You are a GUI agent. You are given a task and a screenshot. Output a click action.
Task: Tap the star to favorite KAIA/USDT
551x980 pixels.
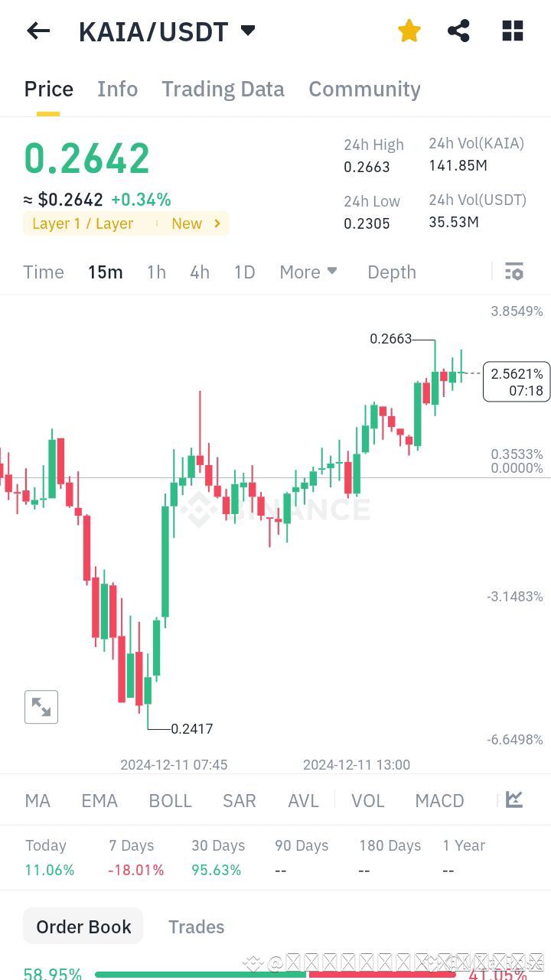coord(409,31)
